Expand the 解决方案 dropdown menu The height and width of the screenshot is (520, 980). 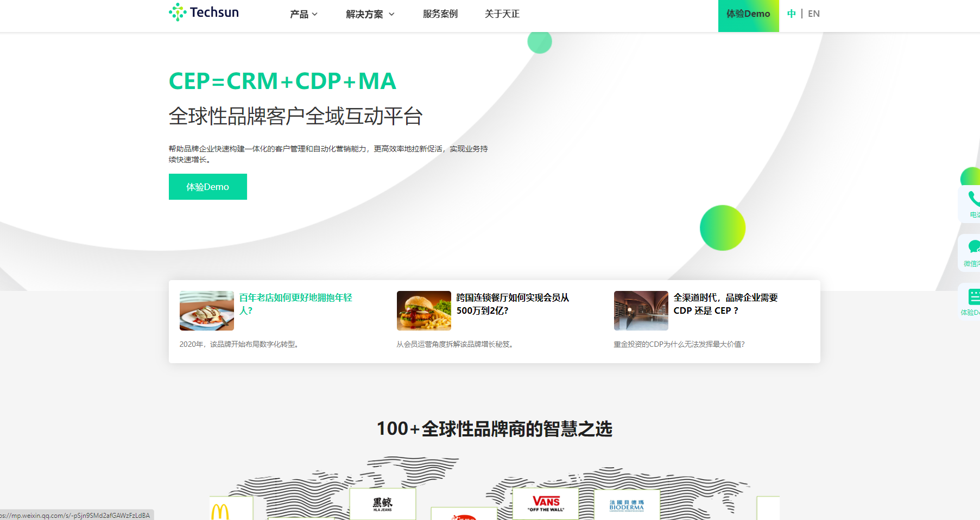coord(370,14)
